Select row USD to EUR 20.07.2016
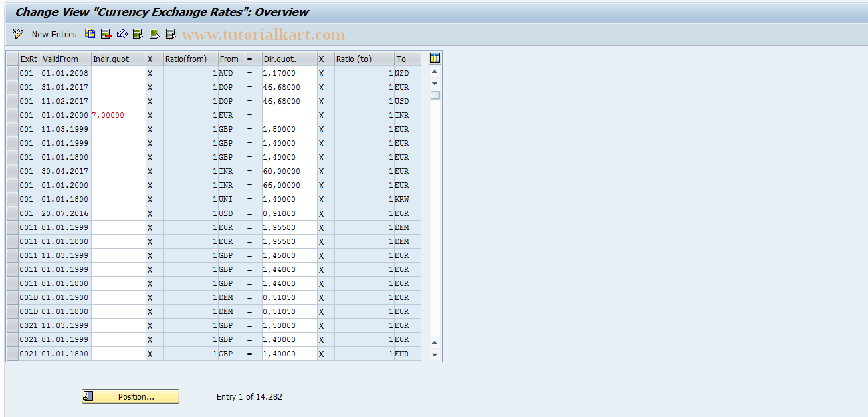868x417 pixels. tap(13, 213)
